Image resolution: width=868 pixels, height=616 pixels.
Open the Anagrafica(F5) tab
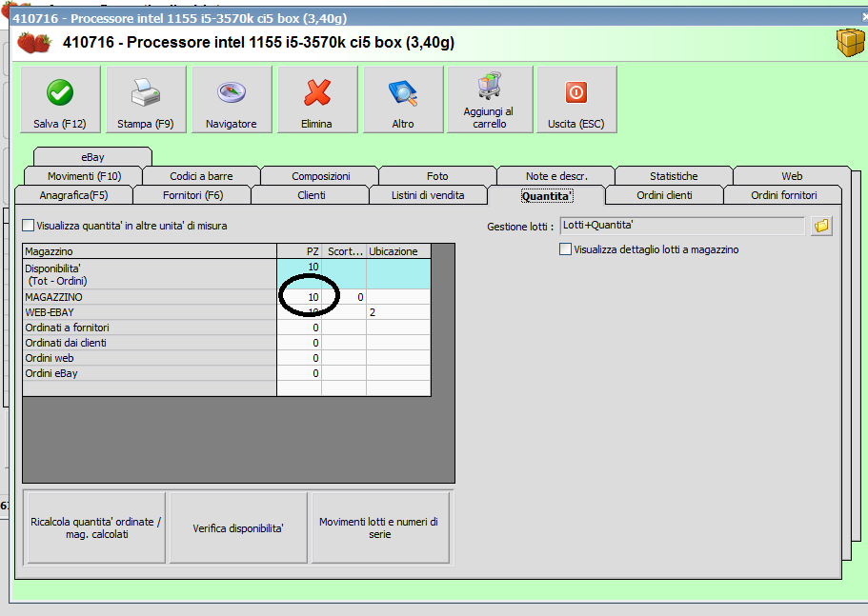[73, 195]
